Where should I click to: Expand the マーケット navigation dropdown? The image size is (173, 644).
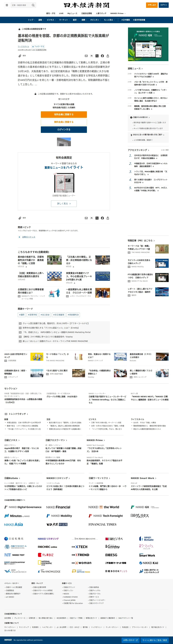(x=64, y=20)
